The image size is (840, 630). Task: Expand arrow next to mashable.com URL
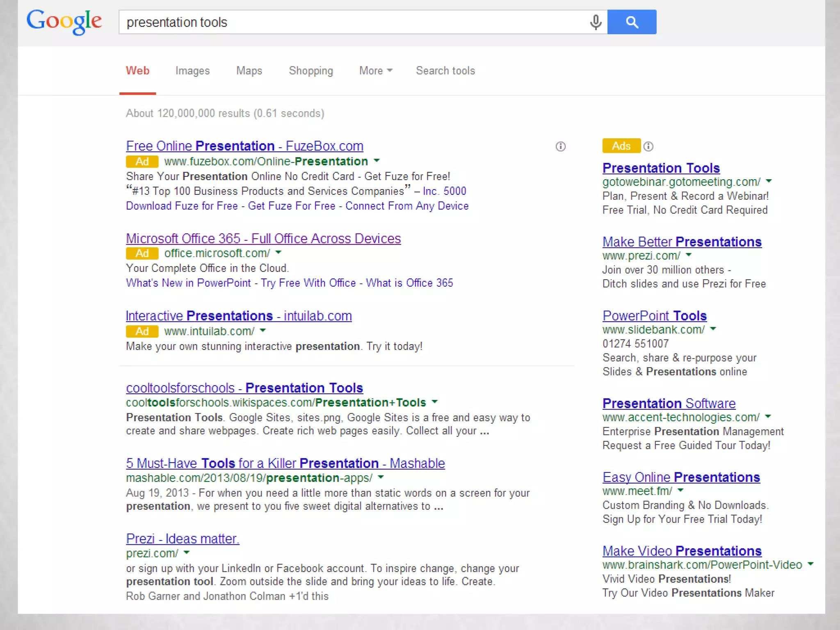381,477
